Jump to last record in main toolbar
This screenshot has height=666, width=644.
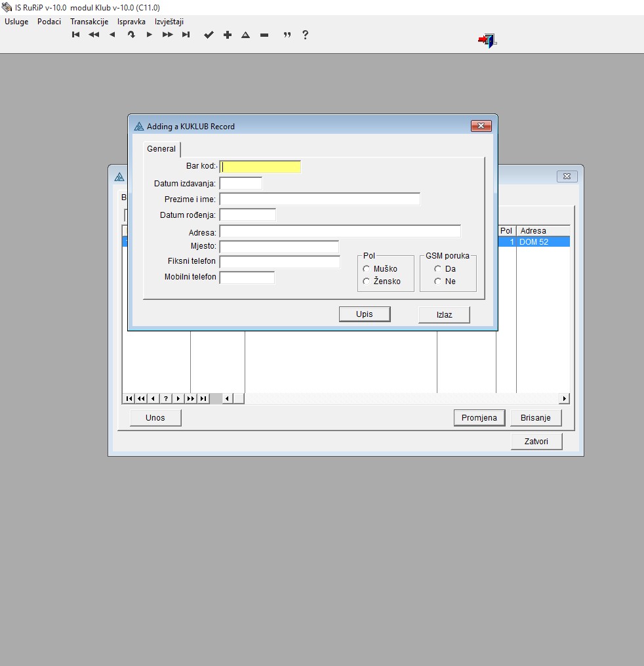pyautogui.click(x=186, y=35)
